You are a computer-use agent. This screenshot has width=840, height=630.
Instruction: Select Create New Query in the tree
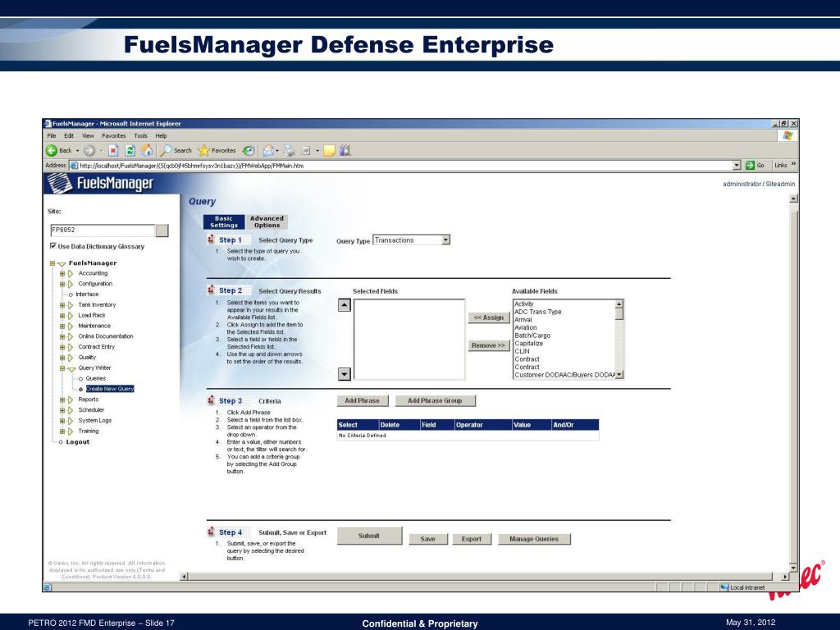pyautogui.click(x=110, y=389)
